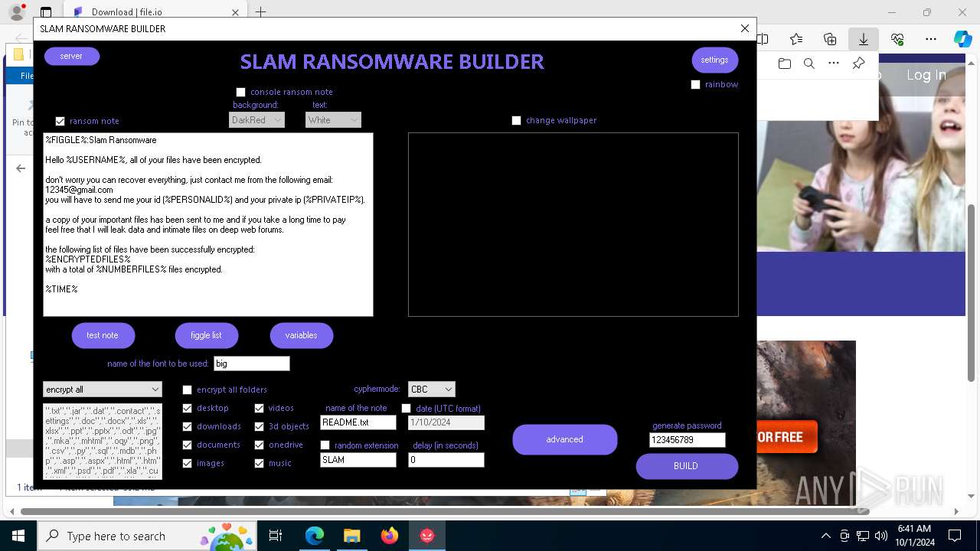
Task: Uncheck the ransom note checkbox
Action: [60, 121]
